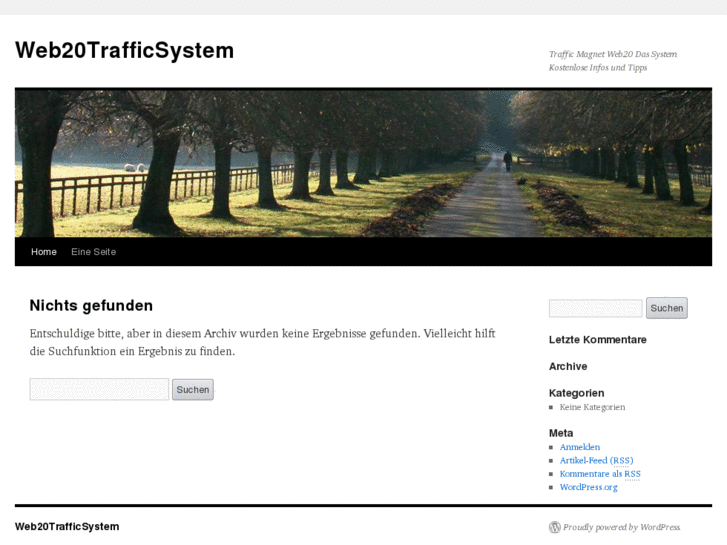Click the Keine Kategorien list entry
Screen dimensions: 727x545
coord(592,407)
